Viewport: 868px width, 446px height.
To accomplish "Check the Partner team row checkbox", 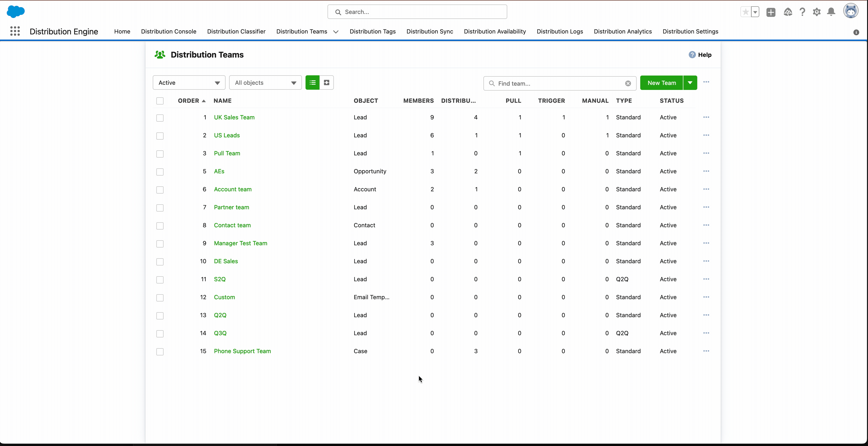I will pyautogui.click(x=160, y=208).
